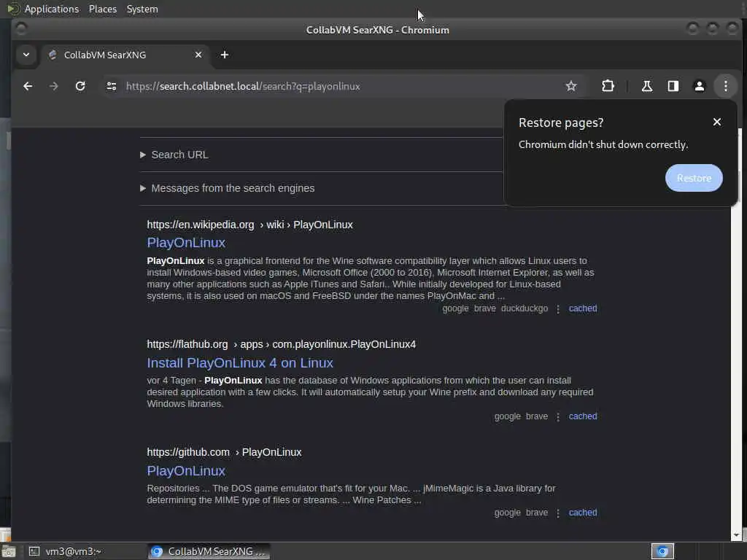747x560 pixels.
Task: Click 'google' engine label under Flathub result
Action: 507,416
